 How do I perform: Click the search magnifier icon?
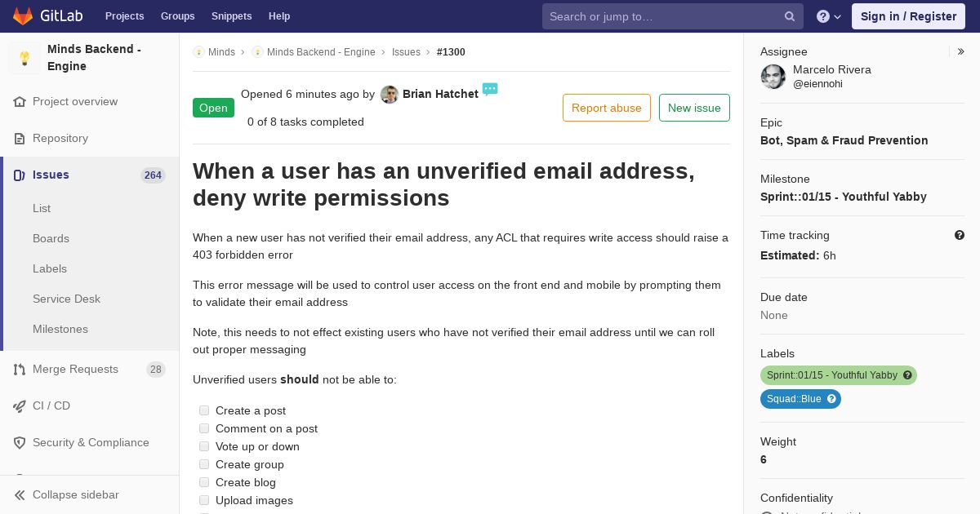(x=790, y=16)
